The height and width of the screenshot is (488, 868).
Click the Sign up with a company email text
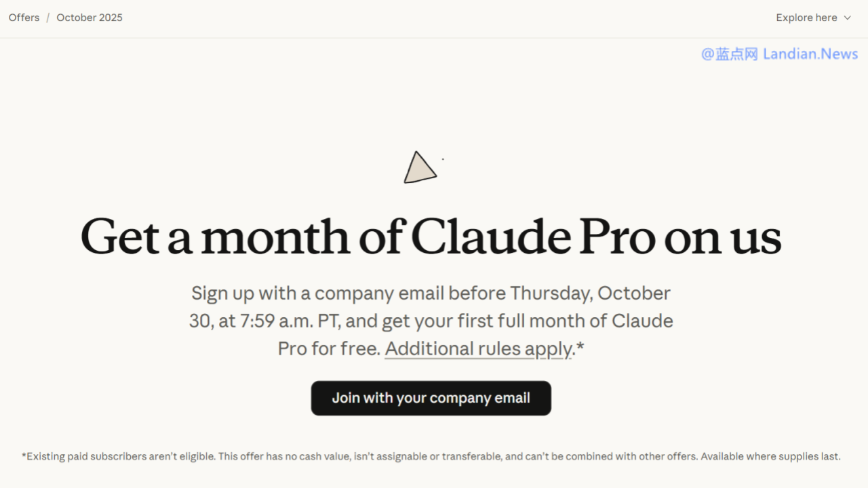pos(317,293)
